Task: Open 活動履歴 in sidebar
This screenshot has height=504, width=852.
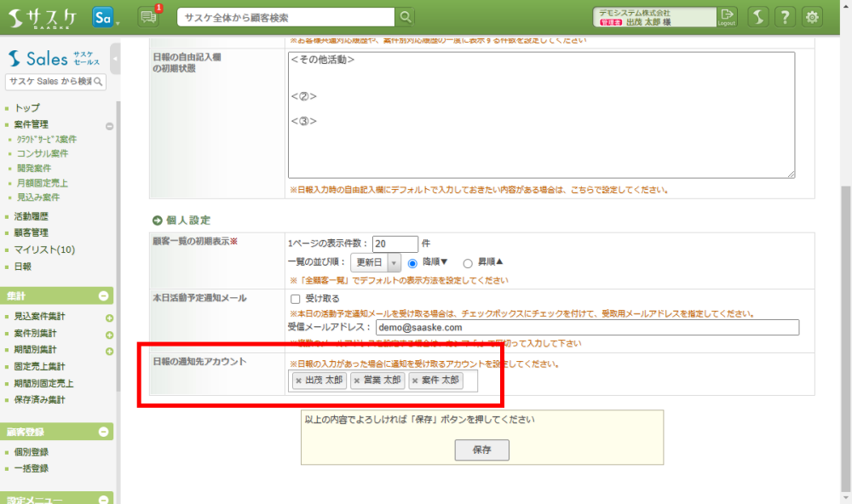Action: 31,216
